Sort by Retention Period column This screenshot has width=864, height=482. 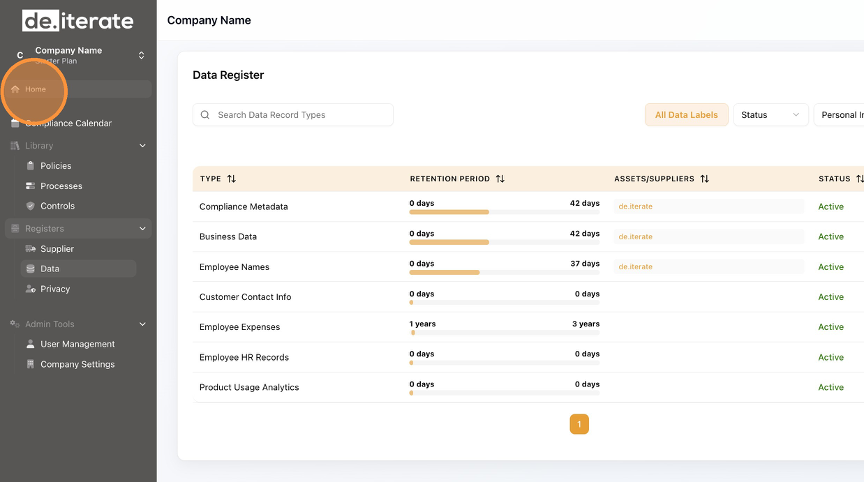click(x=500, y=179)
